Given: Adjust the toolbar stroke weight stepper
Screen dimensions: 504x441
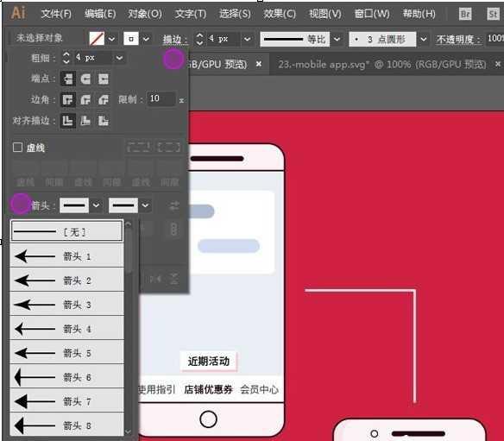Looking at the screenshot, I should 199,39.
